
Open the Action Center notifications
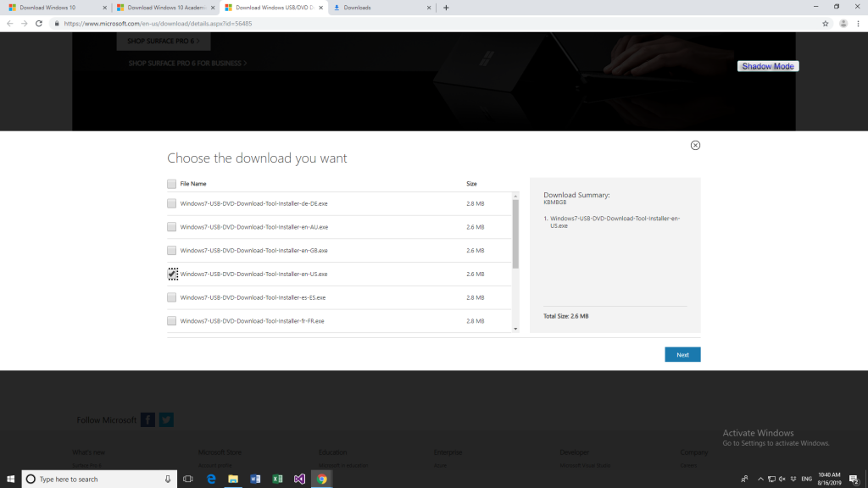(854, 480)
